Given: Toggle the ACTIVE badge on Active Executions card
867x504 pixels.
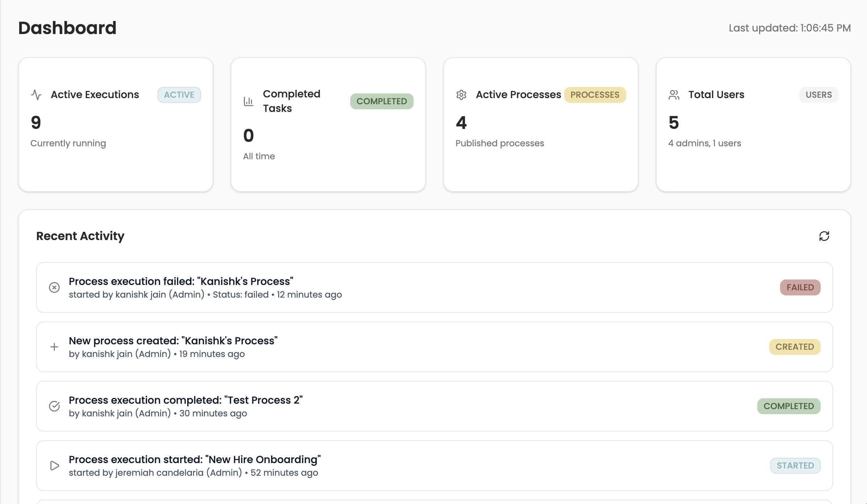Looking at the screenshot, I should [x=179, y=94].
